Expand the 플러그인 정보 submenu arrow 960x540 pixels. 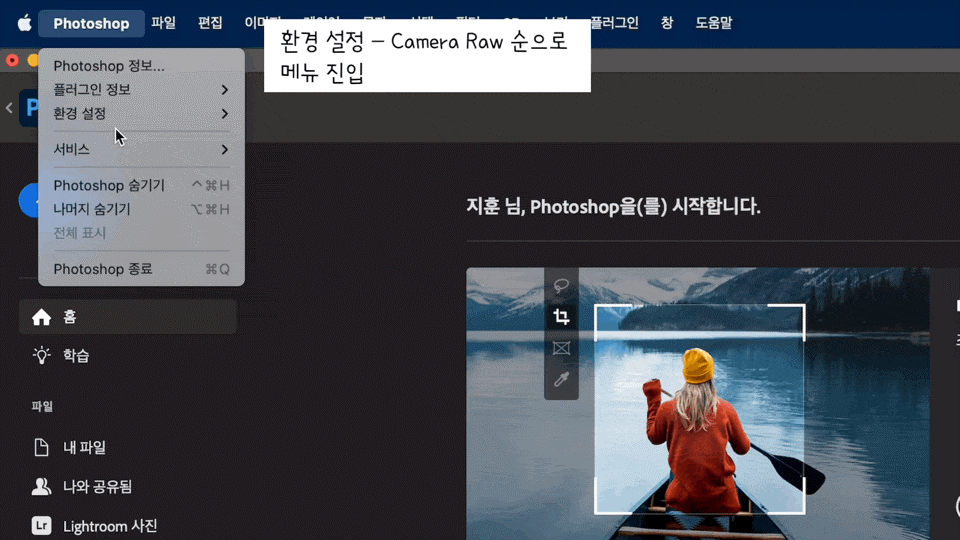pyautogui.click(x=225, y=90)
